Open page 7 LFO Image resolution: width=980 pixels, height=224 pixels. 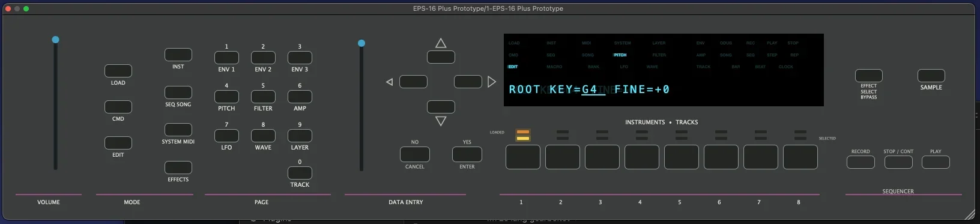pos(226,136)
